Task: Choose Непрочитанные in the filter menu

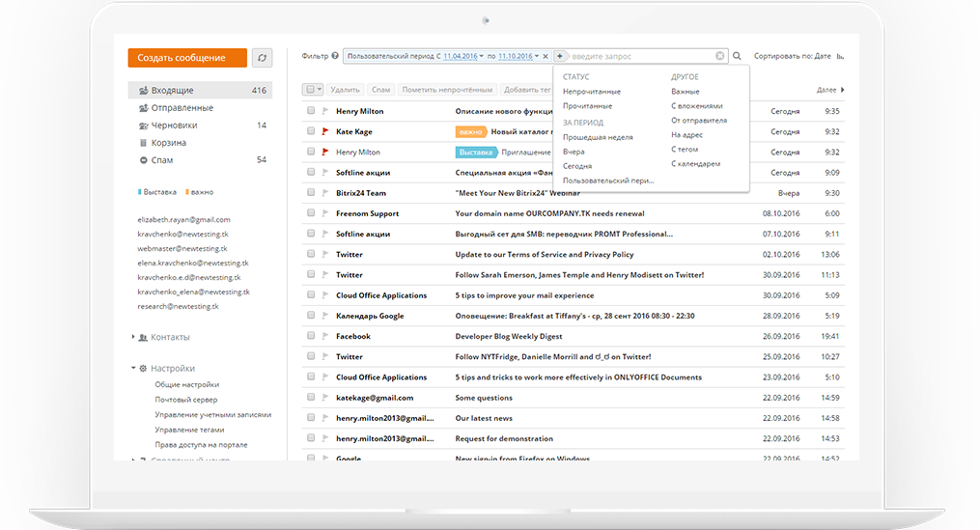Action: pyautogui.click(x=592, y=91)
